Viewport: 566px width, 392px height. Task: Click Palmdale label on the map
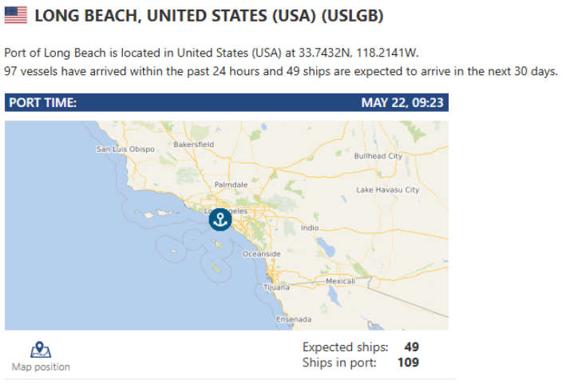point(231,184)
